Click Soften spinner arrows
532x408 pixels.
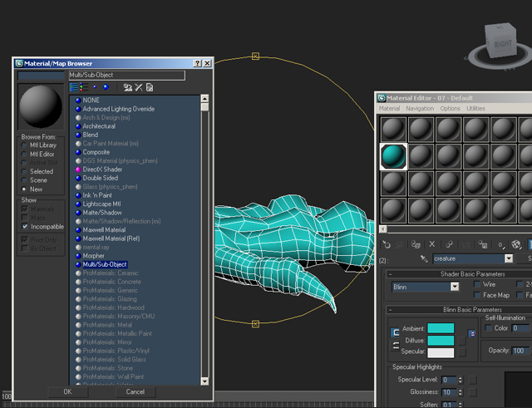tap(461, 405)
